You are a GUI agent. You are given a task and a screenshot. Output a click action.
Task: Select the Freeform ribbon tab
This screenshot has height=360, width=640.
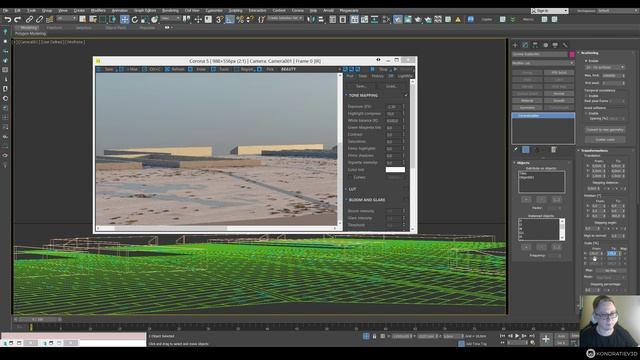click(x=54, y=28)
